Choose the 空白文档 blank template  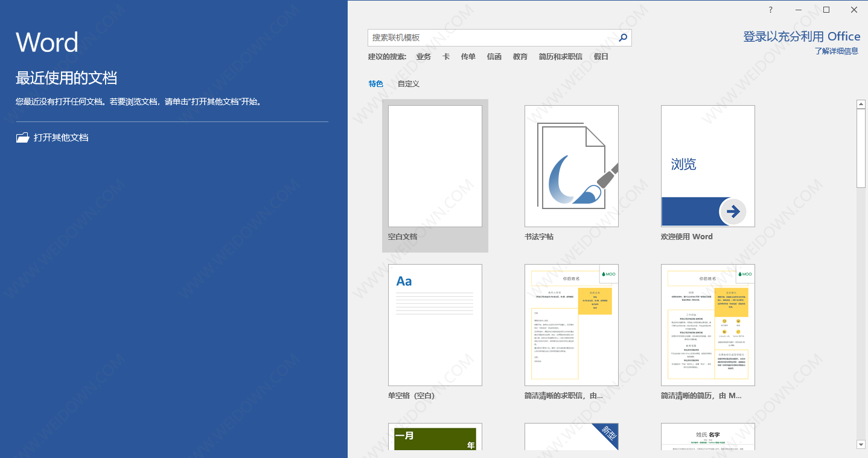click(435, 175)
